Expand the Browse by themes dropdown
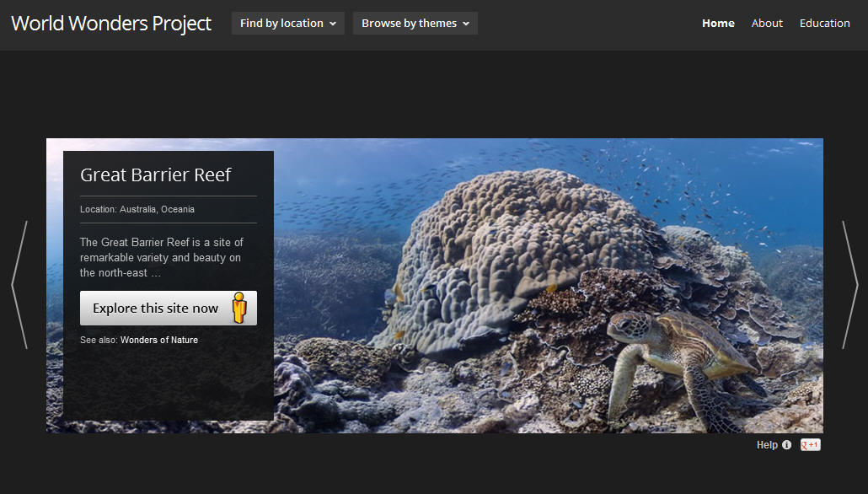The height and width of the screenshot is (494, 868). point(409,24)
